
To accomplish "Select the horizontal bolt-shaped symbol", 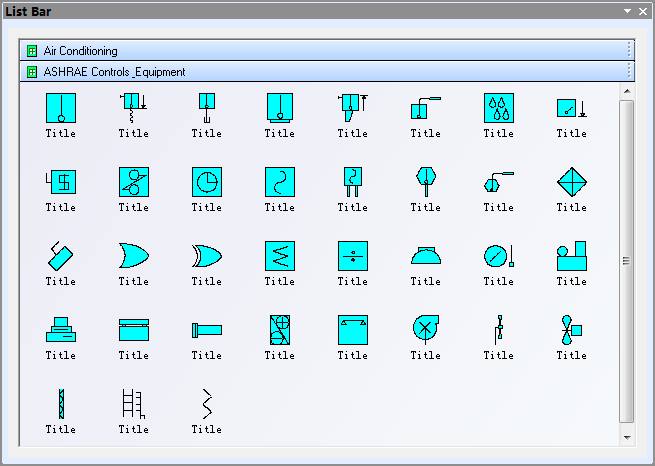I will 206,329.
